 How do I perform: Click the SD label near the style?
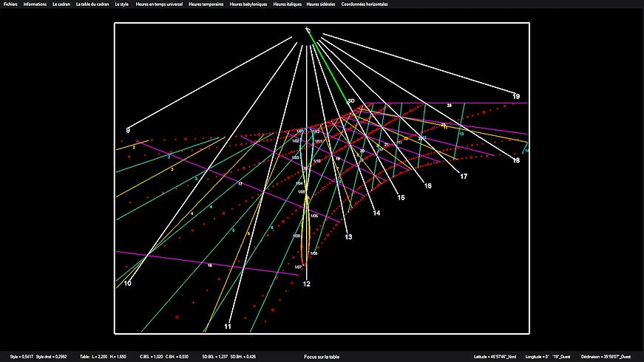click(x=351, y=100)
